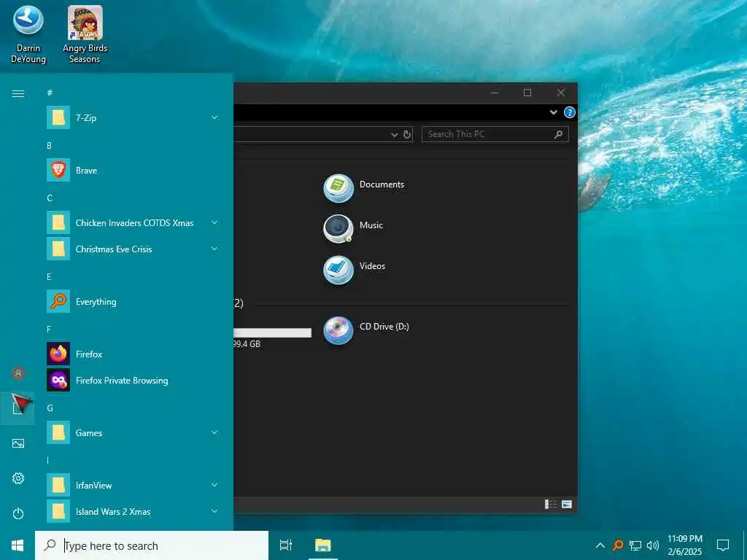Open the Videos folder in File Explorer

[355, 270]
